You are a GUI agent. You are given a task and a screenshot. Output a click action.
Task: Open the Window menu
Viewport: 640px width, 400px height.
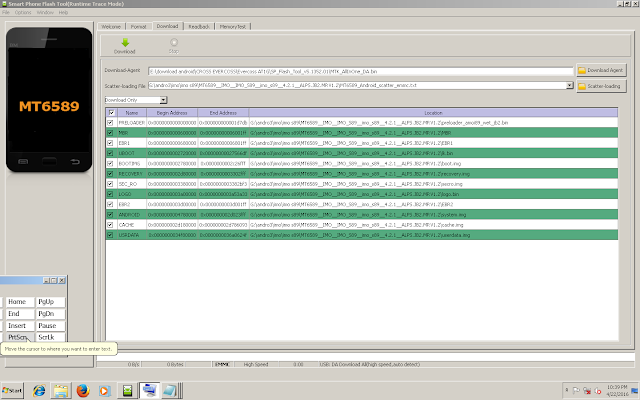click(45, 13)
